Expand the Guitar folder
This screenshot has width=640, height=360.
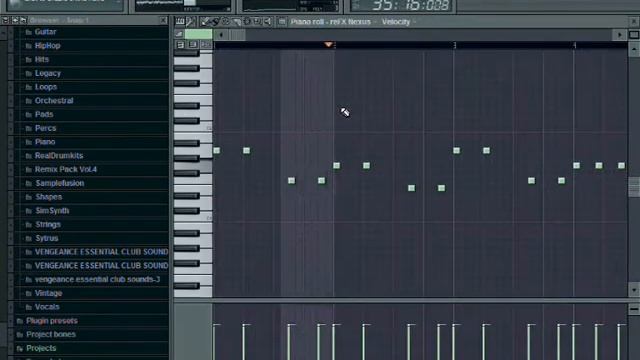tap(45, 32)
